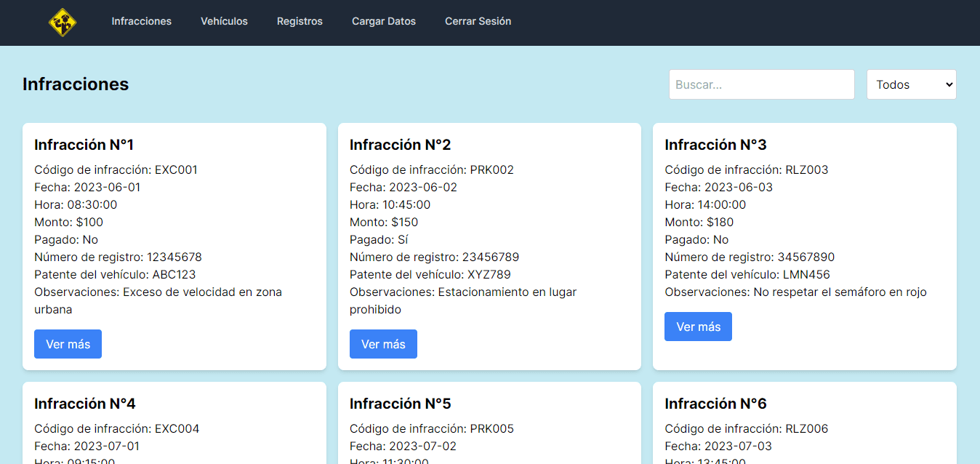
Task: Click the traffic-sign logo icon
Action: pos(63,23)
